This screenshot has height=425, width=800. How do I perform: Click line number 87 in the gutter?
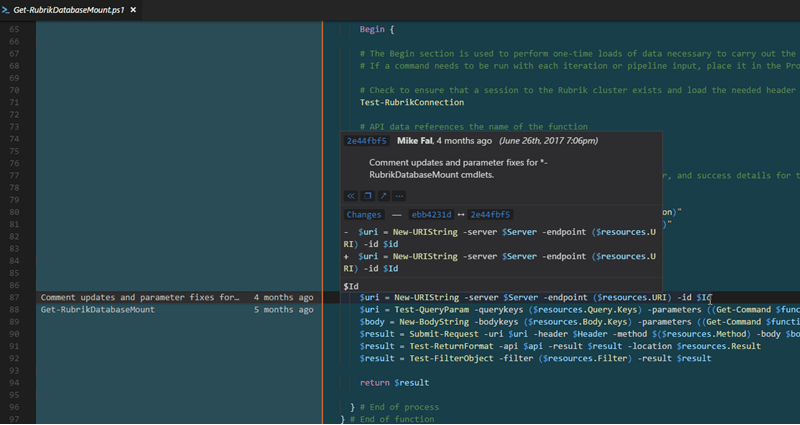pyautogui.click(x=14, y=297)
